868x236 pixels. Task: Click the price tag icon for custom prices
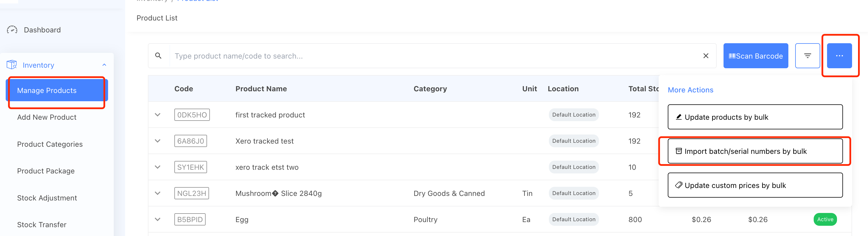pos(679,185)
